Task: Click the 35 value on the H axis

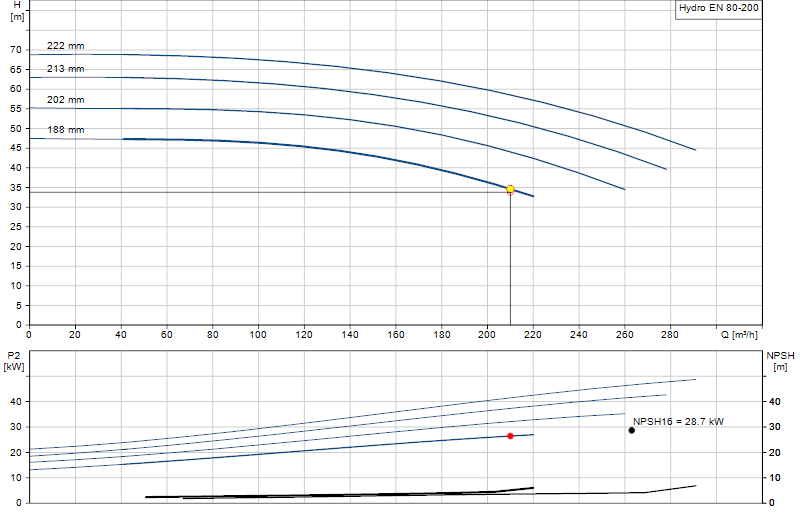Action: (16, 188)
